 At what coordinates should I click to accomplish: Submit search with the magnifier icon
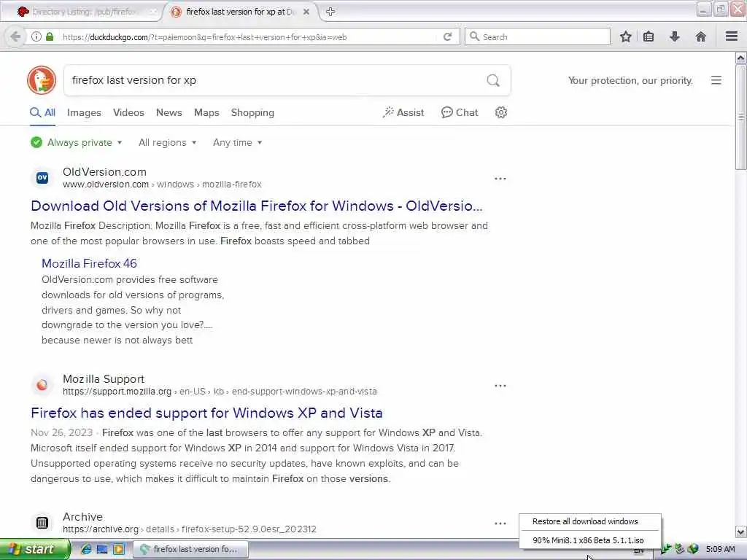point(493,80)
